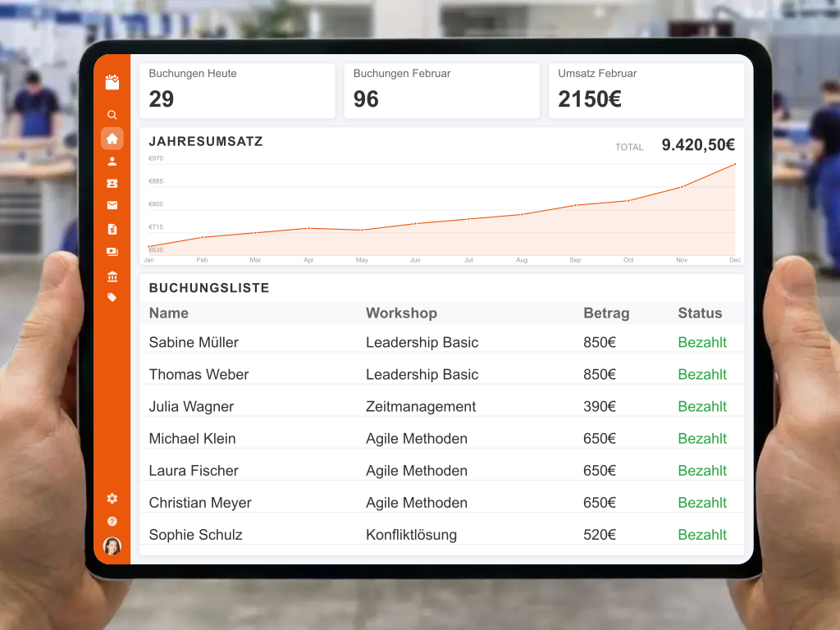Click the Buchungen Heute card
The image size is (840, 630).
pos(237,90)
